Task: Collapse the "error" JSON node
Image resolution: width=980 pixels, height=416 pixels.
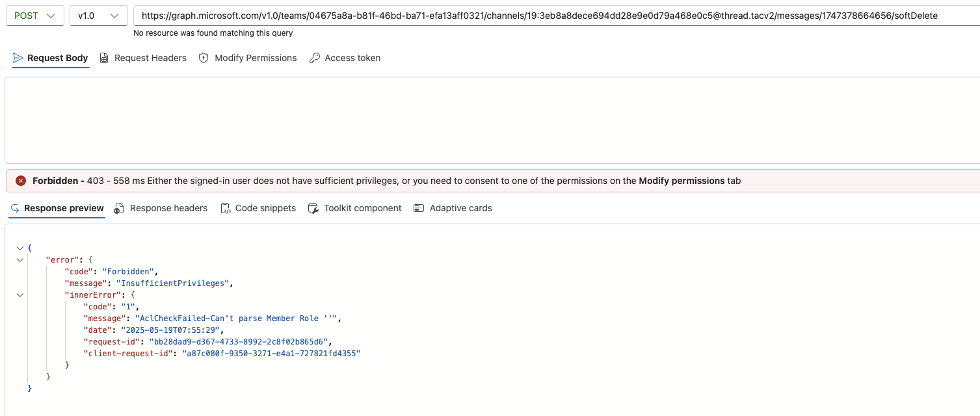Action: (20, 260)
